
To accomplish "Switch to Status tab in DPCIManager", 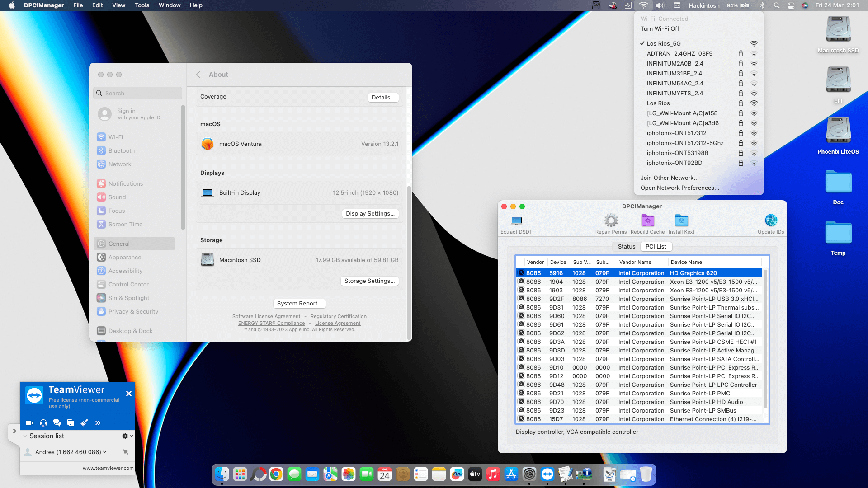I will (x=627, y=246).
